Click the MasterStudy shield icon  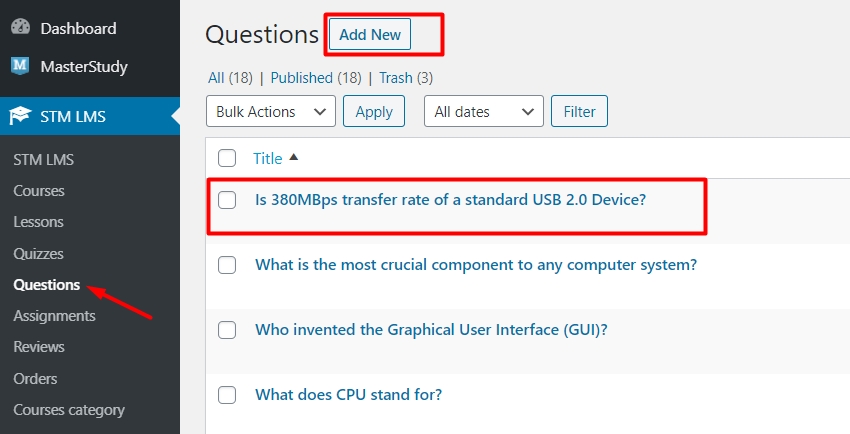tap(20, 66)
